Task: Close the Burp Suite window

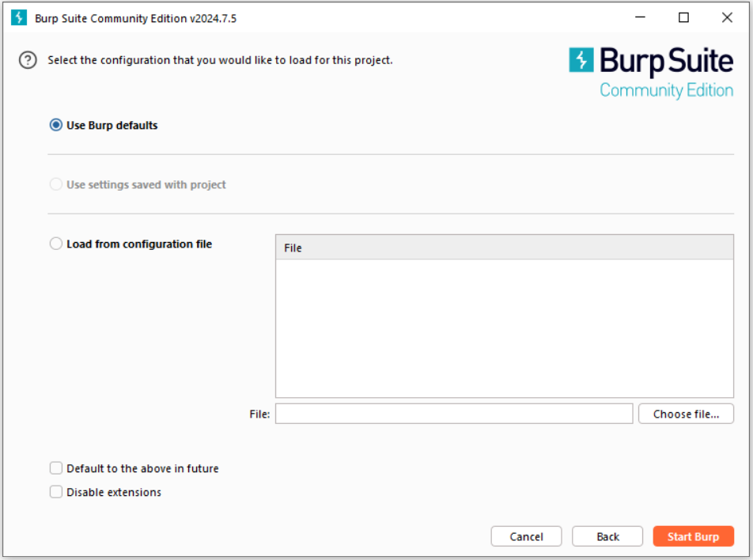Action: click(727, 17)
